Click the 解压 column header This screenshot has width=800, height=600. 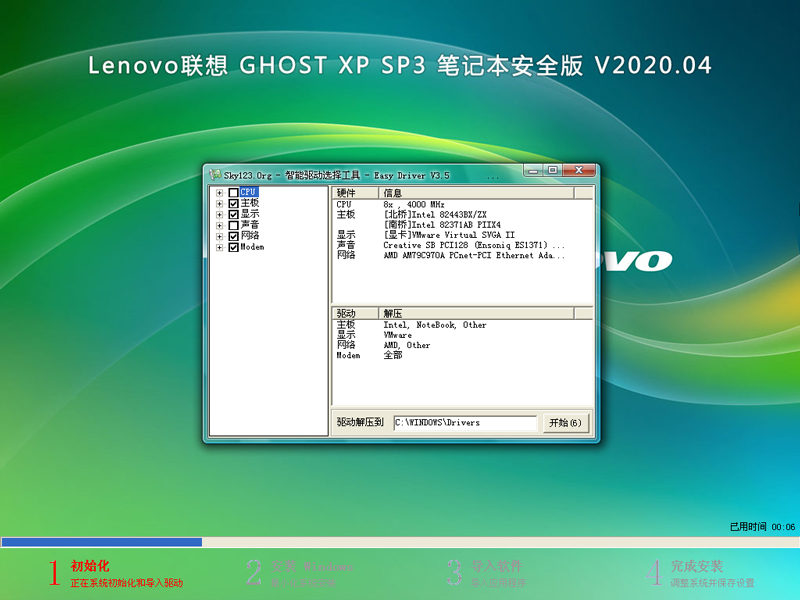[476, 313]
